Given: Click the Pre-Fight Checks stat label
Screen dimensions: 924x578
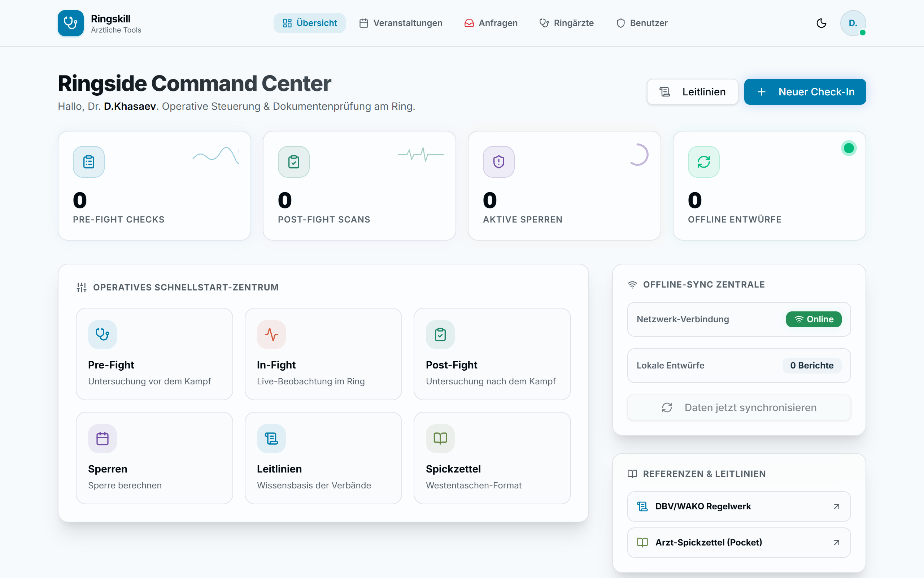Looking at the screenshot, I should 119,219.
